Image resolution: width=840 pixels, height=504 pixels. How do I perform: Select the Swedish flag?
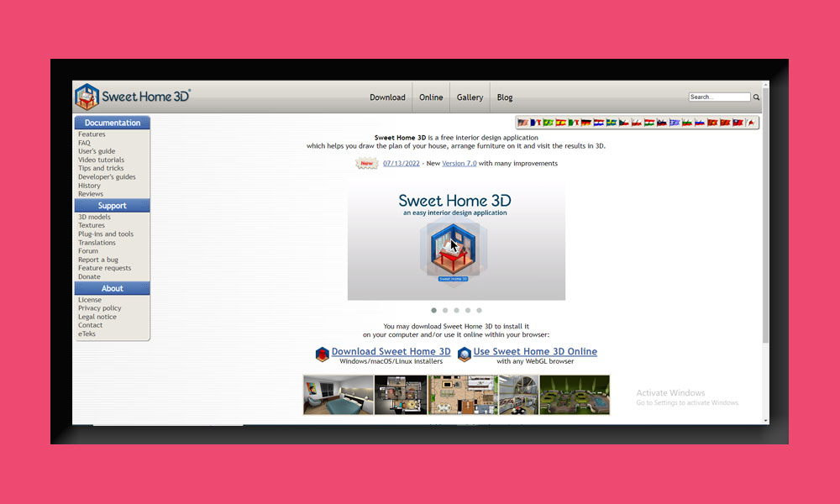click(x=612, y=123)
